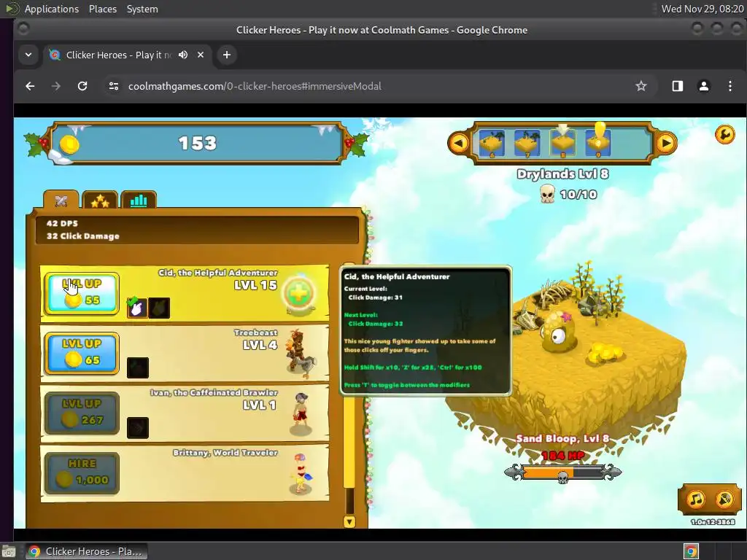Open the System menu
Screen dimensions: 747x560
[142, 9]
